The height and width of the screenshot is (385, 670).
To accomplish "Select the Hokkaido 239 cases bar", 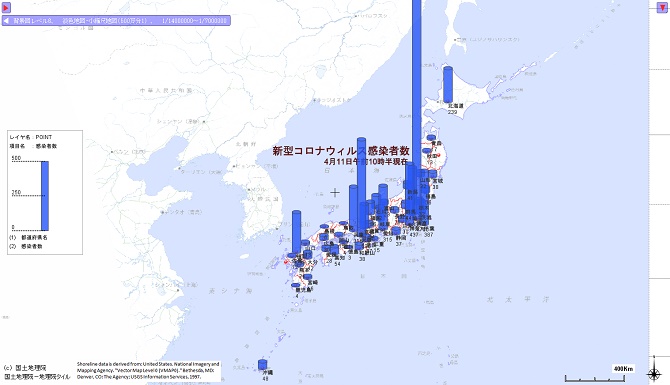I will point(448,84).
